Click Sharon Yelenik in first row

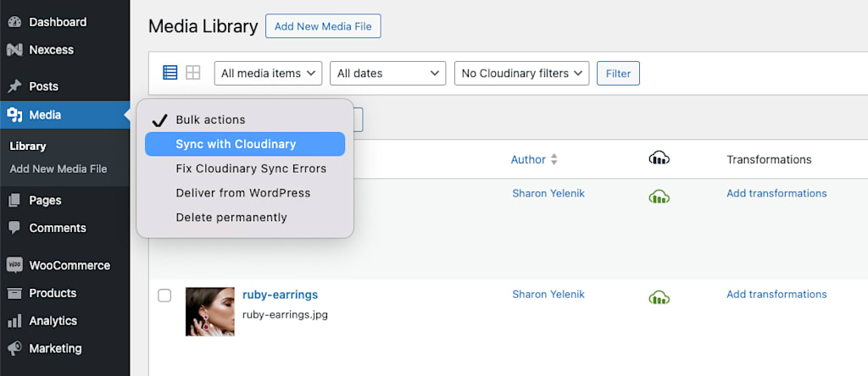tap(548, 193)
